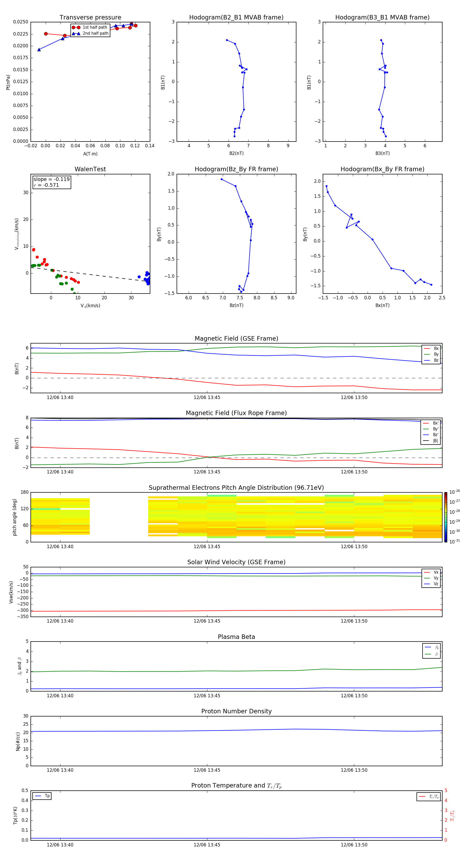Click the "Solar Wind Velocity (GSE Frame)" title
Viewport: 473px width, 868px height.
click(x=236, y=562)
